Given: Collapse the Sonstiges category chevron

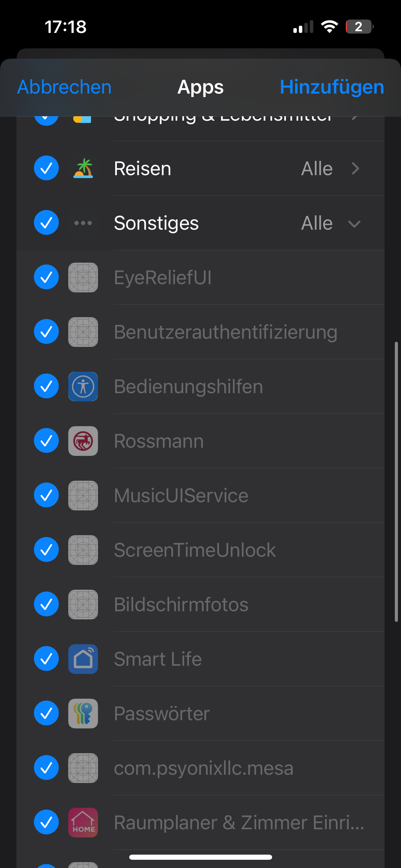Looking at the screenshot, I should click(354, 224).
